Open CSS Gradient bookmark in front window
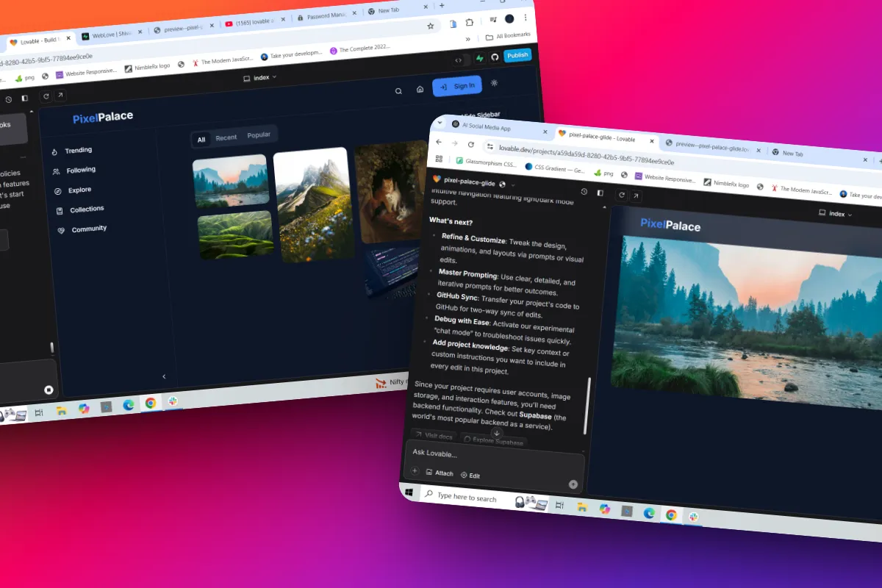Viewport: 882px width, 588px height. click(555, 168)
